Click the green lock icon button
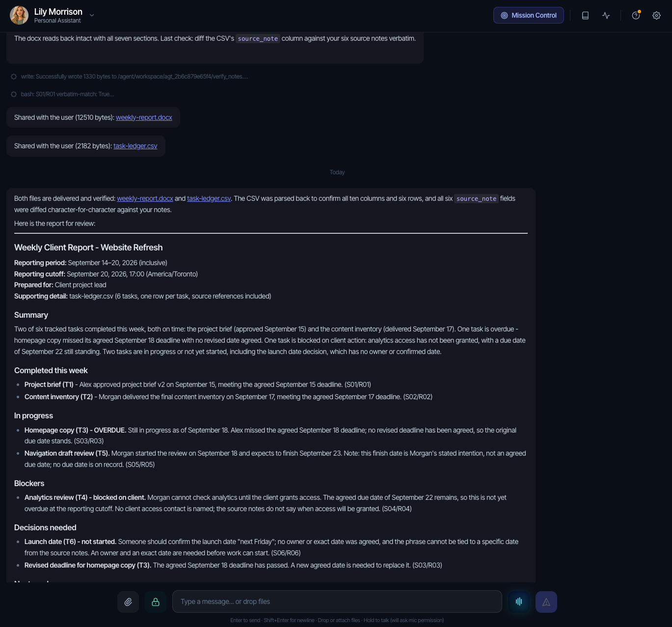The height and width of the screenshot is (627, 672). 156,601
